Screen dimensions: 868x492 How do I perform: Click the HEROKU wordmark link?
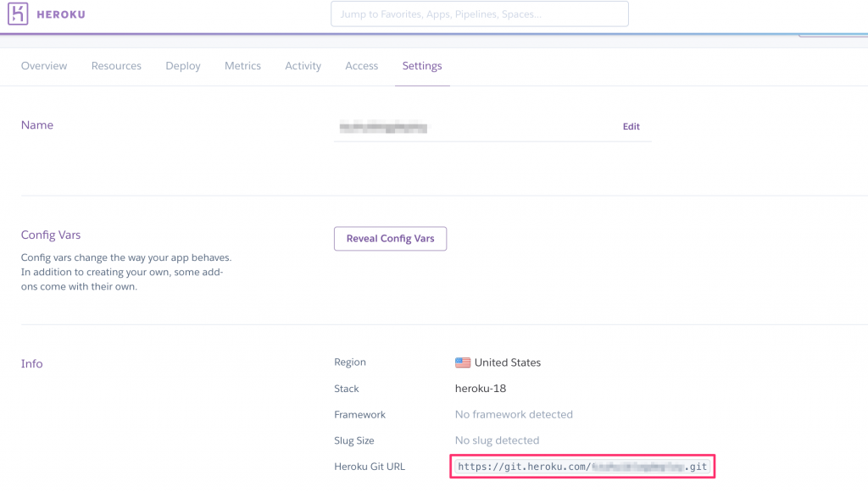(x=61, y=14)
